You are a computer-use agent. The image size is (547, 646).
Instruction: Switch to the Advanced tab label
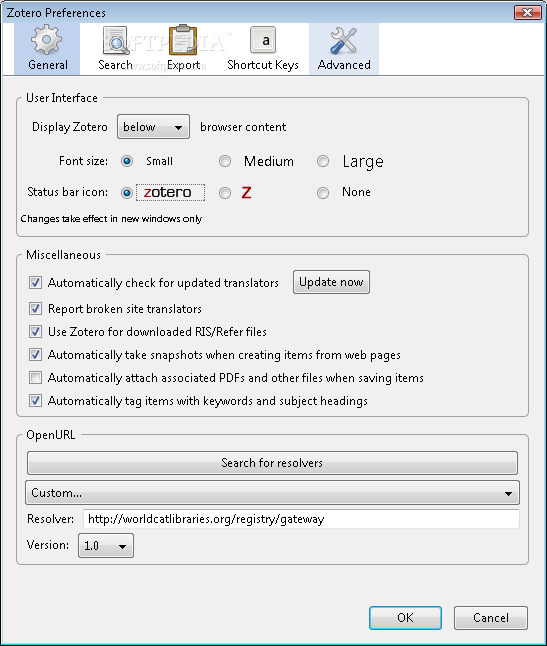click(x=344, y=65)
